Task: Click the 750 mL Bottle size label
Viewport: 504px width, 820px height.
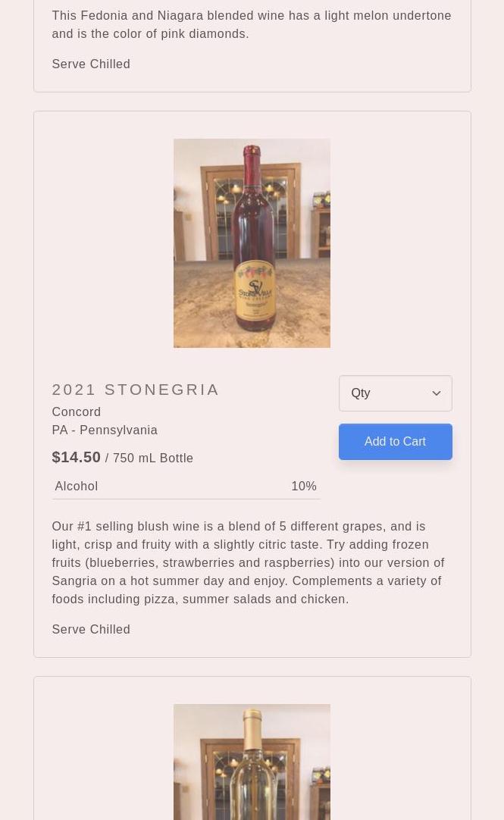Action: click(x=153, y=459)
